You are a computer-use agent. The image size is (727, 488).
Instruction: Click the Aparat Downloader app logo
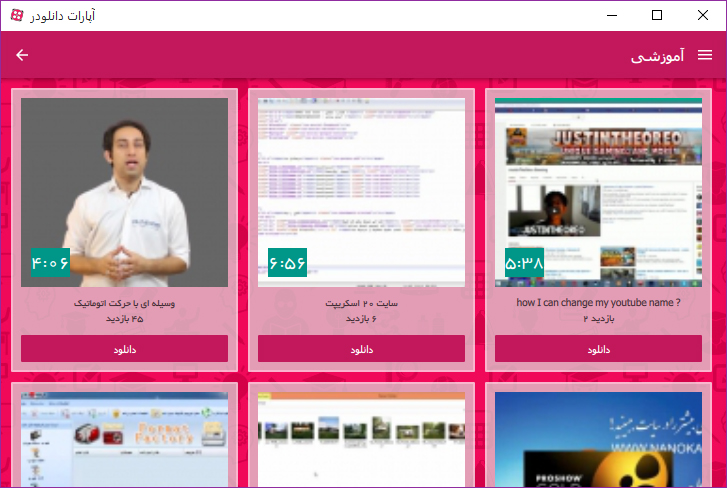point(17,15)
